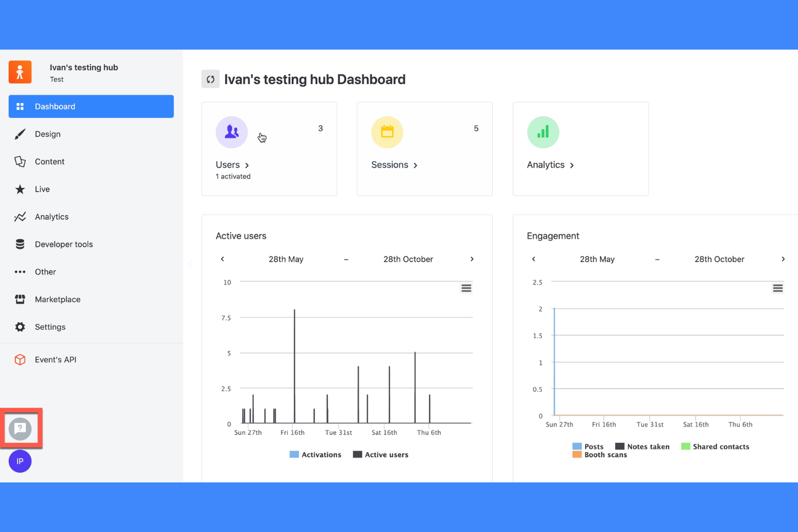Click the Users count number 3

point(320,128)
